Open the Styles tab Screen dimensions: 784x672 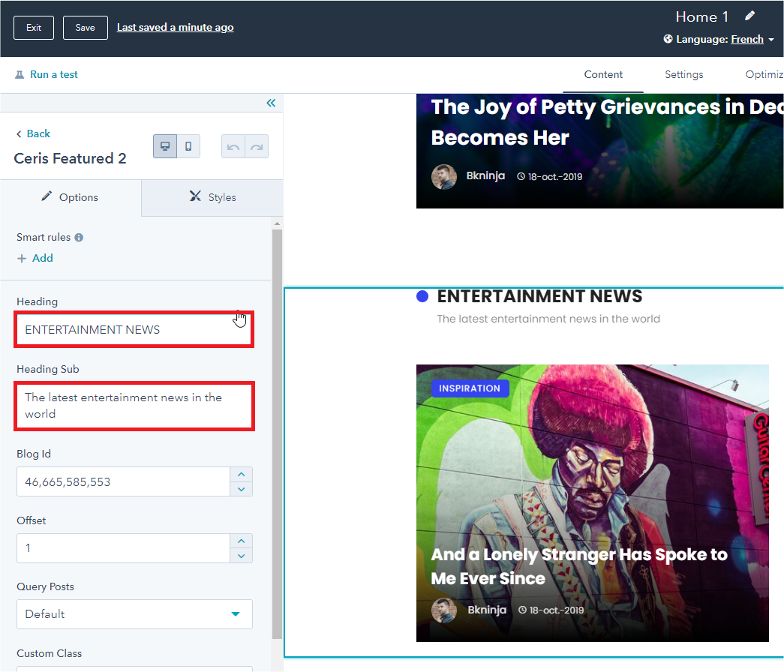click(212, 197)
